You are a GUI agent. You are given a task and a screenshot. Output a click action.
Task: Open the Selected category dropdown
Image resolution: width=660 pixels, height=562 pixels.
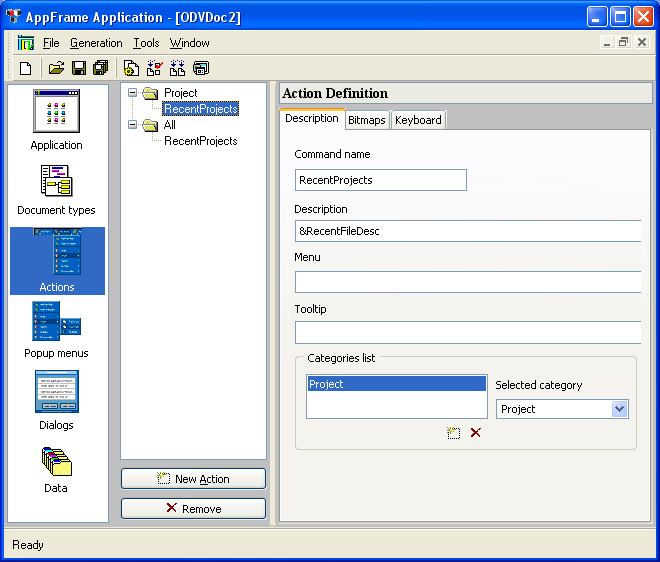click(619, 409)
